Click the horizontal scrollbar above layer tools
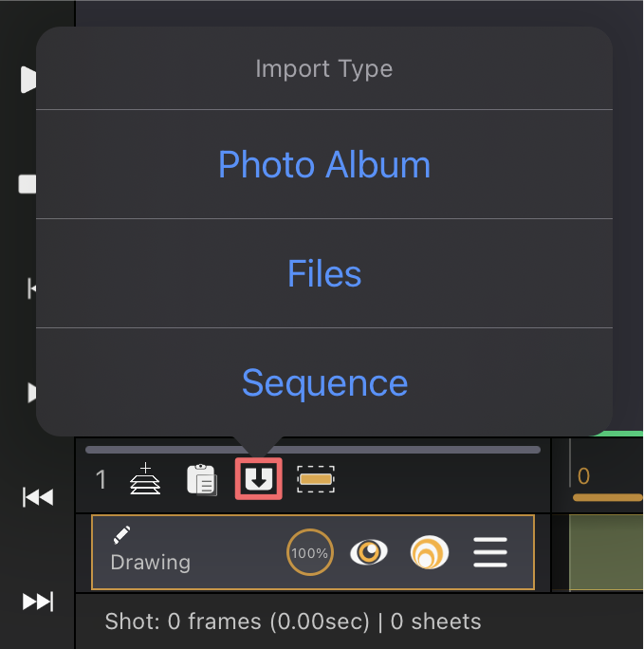The image size is (644, 649). pos(313,450)
